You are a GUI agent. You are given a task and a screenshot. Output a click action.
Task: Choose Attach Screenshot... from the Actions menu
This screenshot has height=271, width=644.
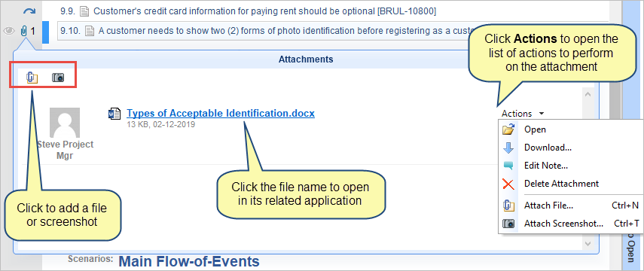click(x=570, y=224)
